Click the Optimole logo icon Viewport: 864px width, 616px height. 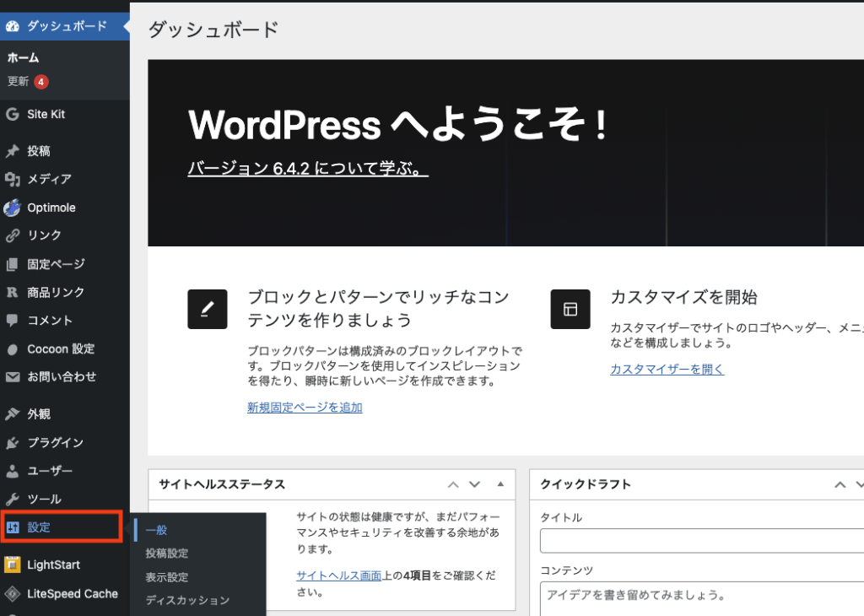click(x=12, y=208)
